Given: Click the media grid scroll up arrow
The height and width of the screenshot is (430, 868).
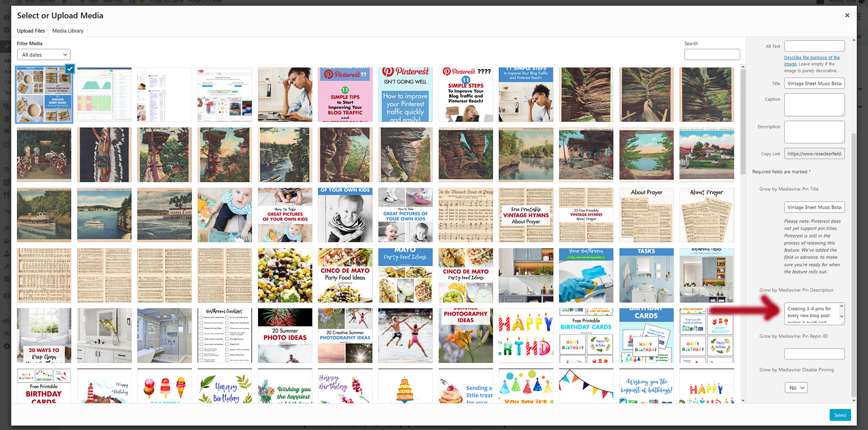Looking at the screenshot, I should (x=743, y=67).
